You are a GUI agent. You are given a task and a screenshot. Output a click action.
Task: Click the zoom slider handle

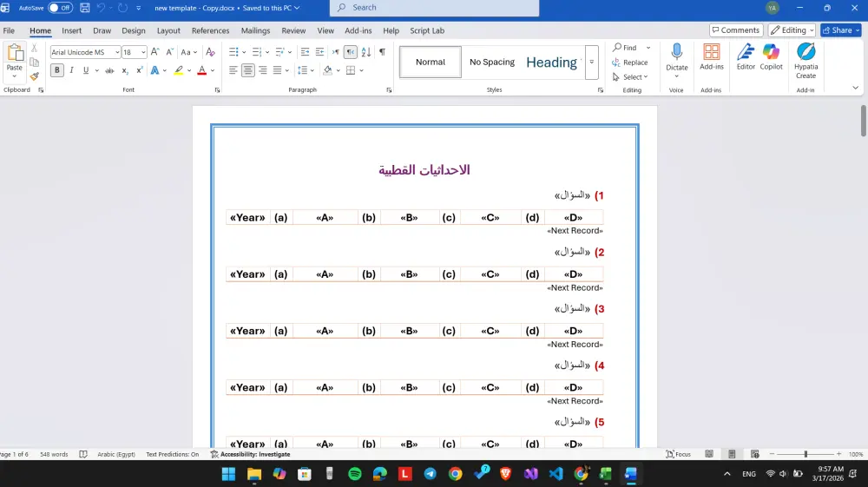[806, 454]
